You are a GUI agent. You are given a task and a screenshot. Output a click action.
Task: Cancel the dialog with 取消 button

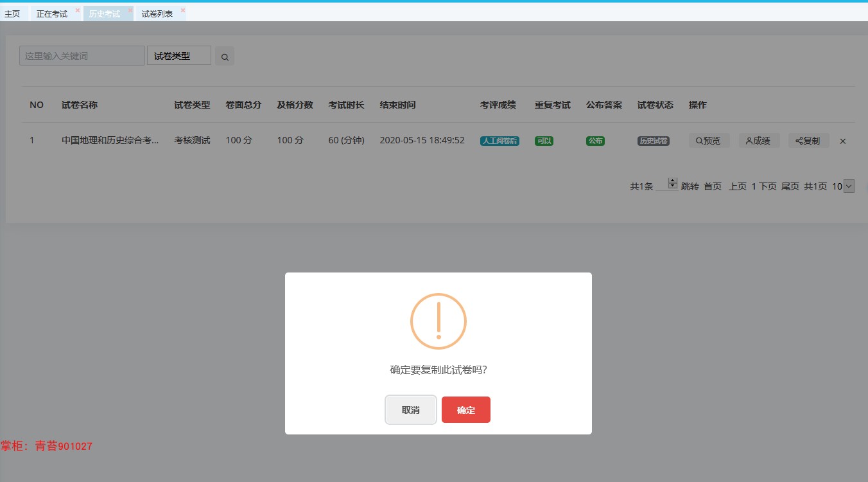[411, 410]
